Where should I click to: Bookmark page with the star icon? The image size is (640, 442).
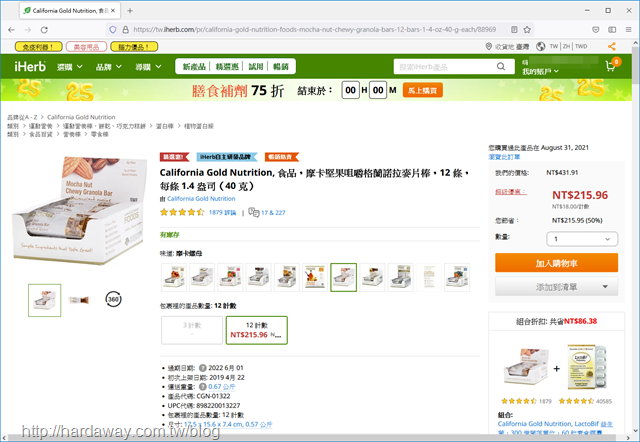(527, 30)
